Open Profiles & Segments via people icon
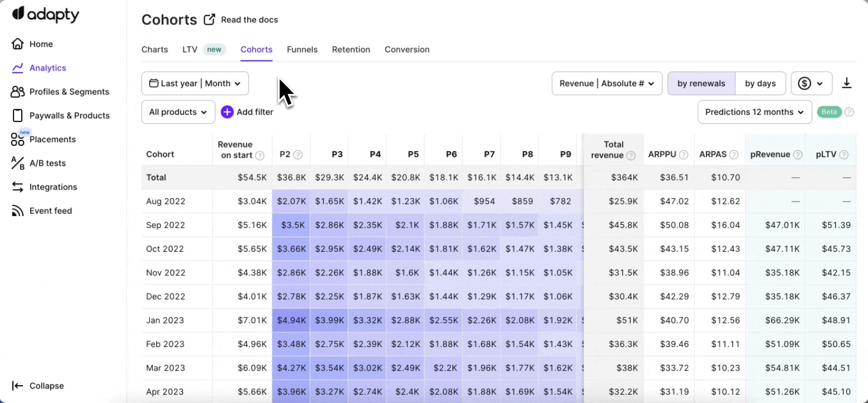Image resolution: width=868 pixels, height=403 pixels. pyautogui.click(x=18, y=92)
